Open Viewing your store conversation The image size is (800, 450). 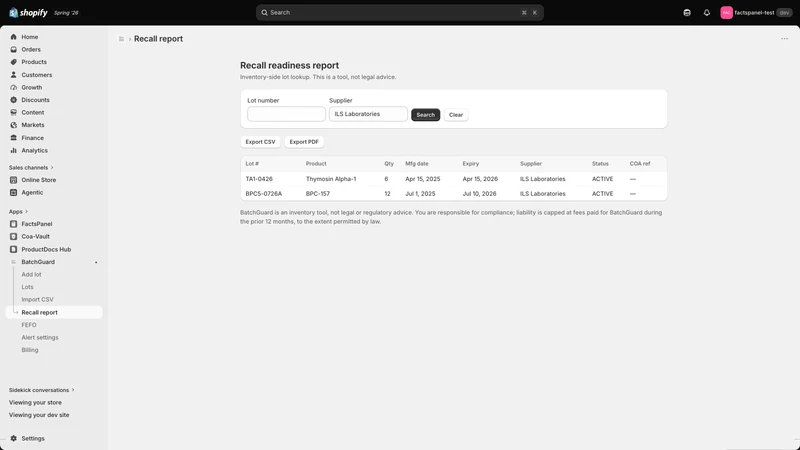point(35,403)
